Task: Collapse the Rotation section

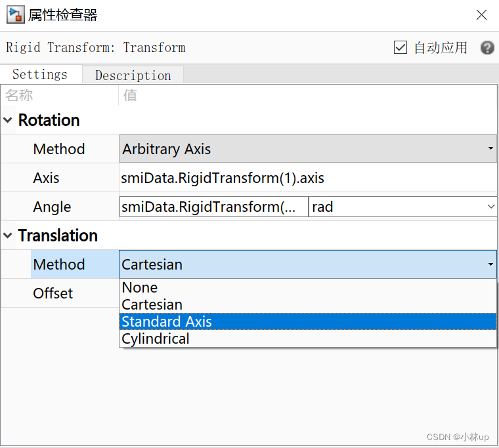Action: 8,120
